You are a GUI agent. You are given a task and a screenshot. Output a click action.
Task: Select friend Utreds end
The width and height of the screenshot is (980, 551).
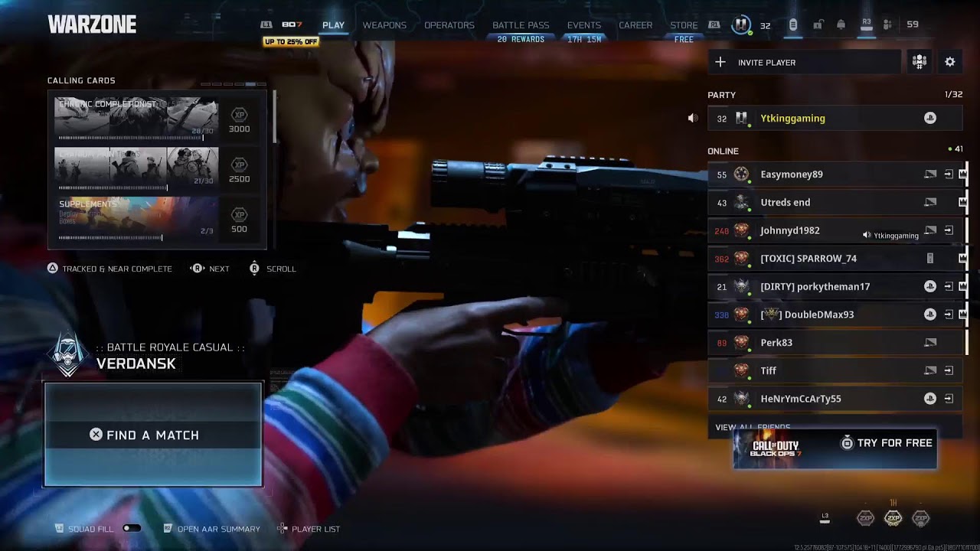[x=834, y=203]
